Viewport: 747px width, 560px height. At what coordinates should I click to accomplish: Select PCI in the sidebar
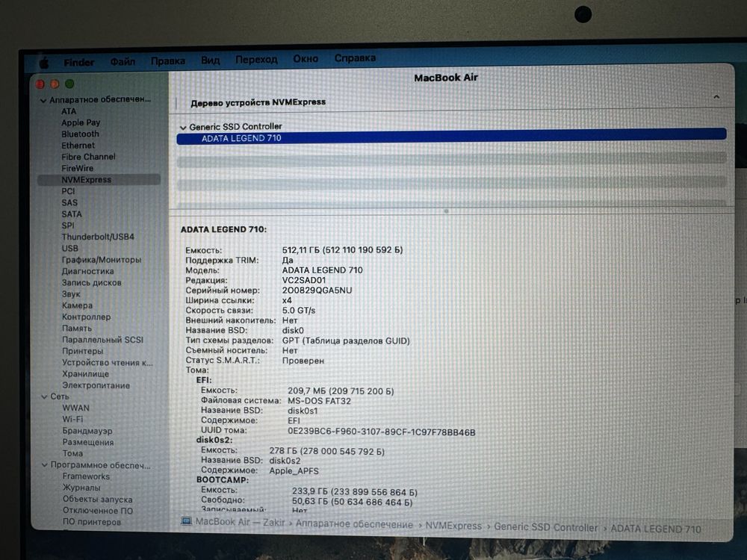click(68, 191)
